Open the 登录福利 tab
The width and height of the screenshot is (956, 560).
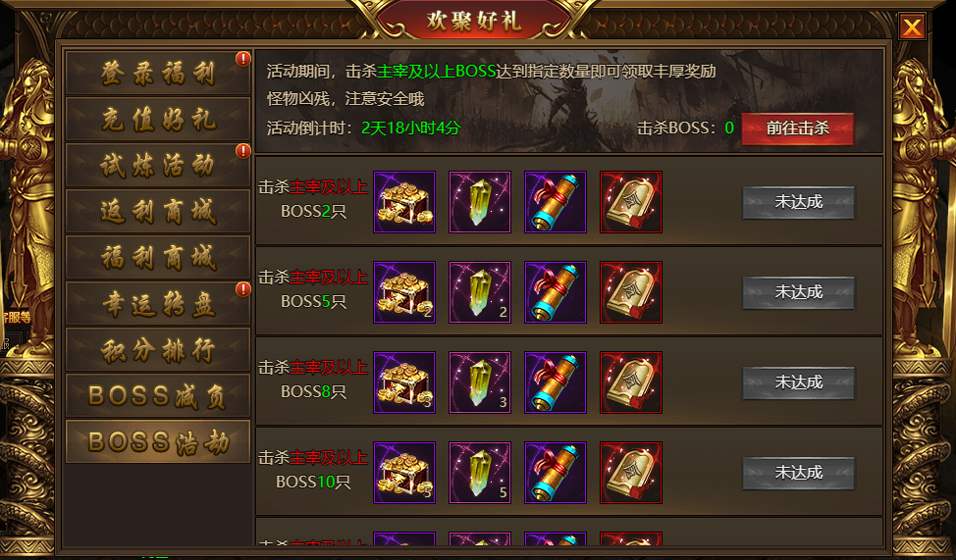click(x=158, y=74)
